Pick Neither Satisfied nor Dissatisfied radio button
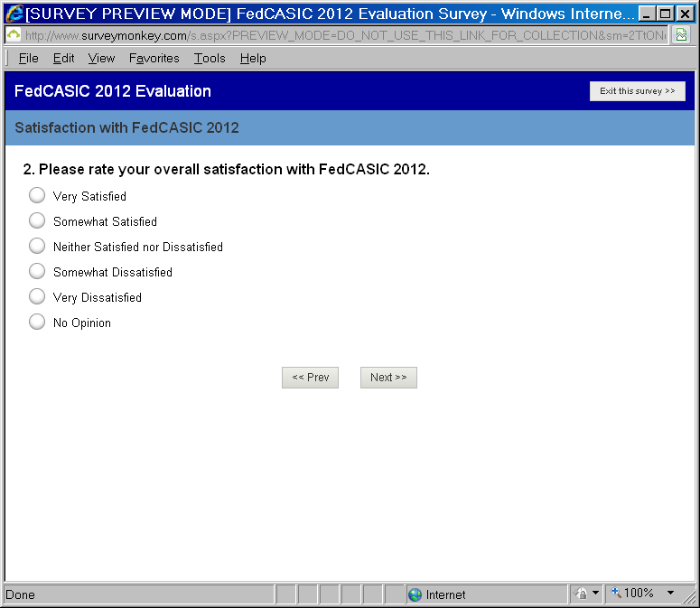700x608 pixels. (x=37, y=246)
